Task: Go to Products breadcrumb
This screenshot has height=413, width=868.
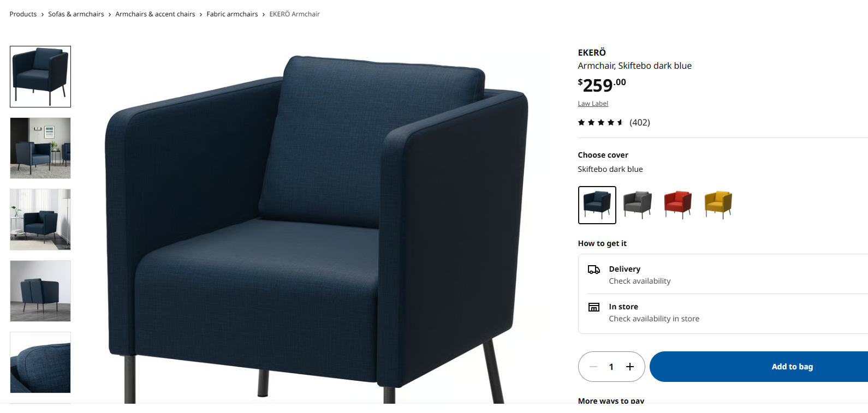Action: 23,14
